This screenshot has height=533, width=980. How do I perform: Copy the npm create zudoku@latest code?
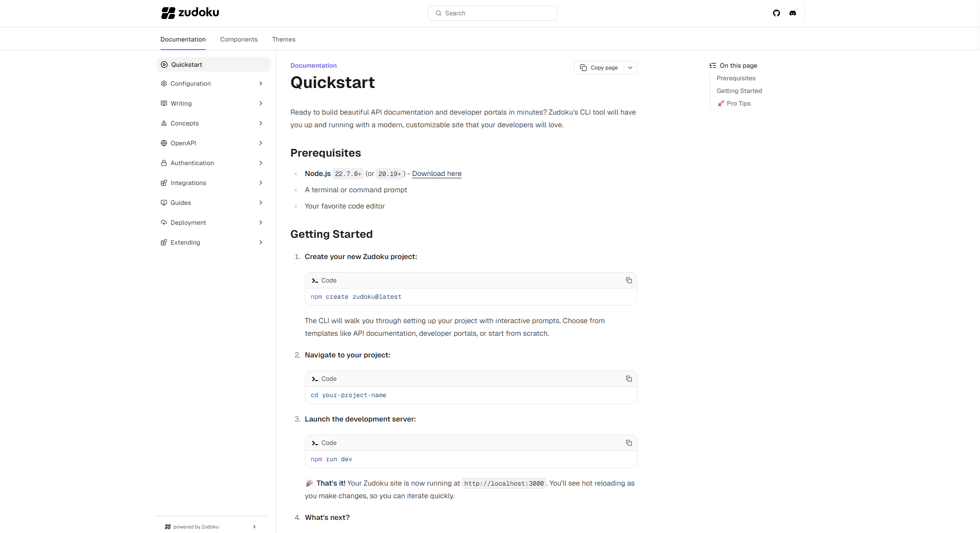click(629, 280)
